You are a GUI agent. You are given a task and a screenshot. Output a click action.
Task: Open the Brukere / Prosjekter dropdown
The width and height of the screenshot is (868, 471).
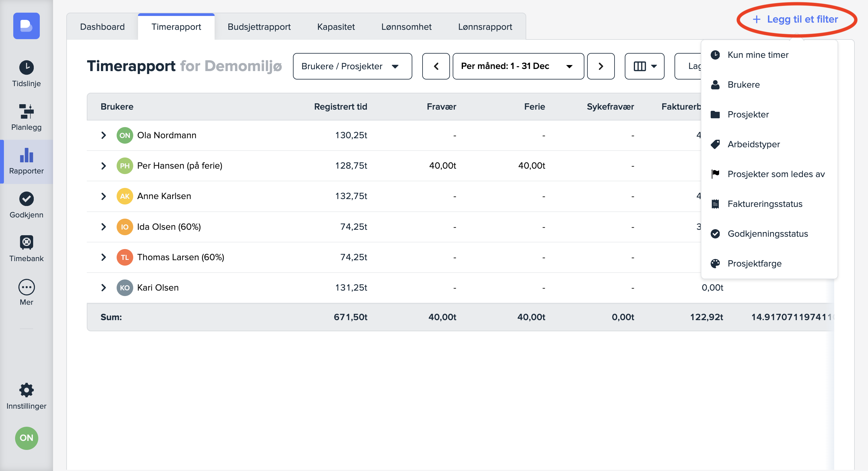[x=352, y=66]
